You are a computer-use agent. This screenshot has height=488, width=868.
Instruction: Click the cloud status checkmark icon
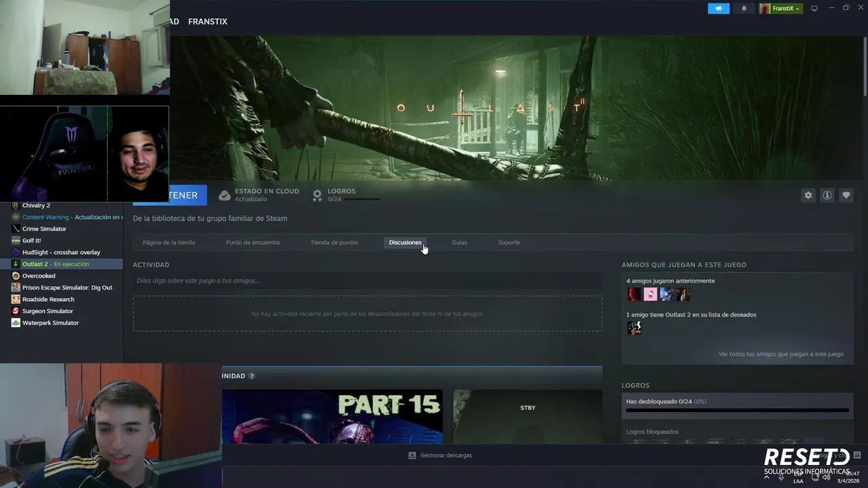pyautogui.click(x=224, y=195)
